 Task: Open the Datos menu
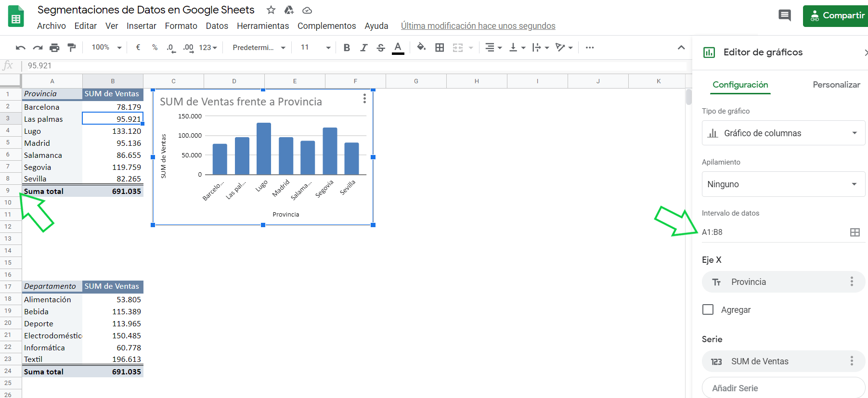click(x=217, y=26)
